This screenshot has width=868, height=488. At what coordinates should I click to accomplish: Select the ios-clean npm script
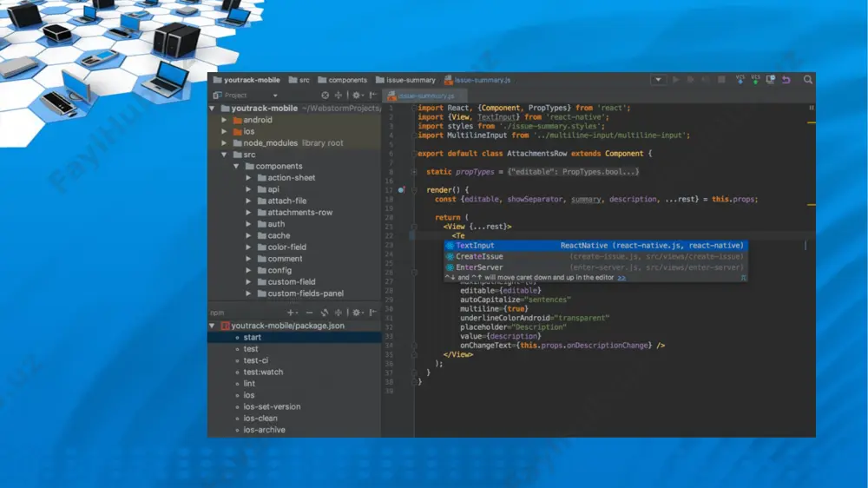point(260,419)
